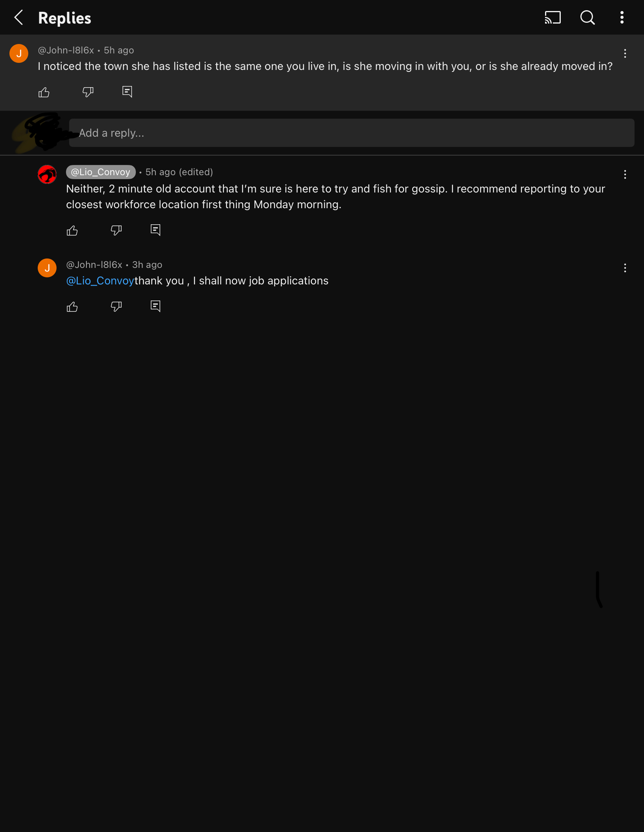Dislike the job applications reply
The width and height of the screenshot is (644, 832).
tap(116, 307)
